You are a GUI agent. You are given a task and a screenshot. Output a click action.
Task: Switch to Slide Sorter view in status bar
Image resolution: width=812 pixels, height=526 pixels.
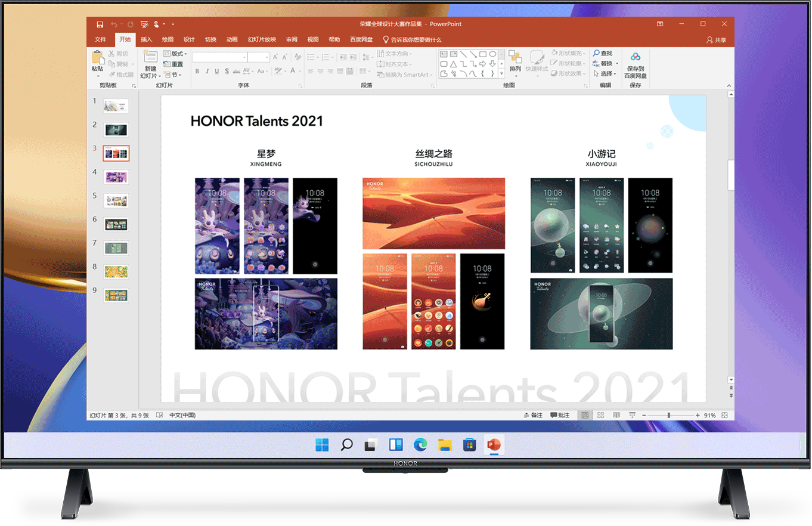point(600,415)
